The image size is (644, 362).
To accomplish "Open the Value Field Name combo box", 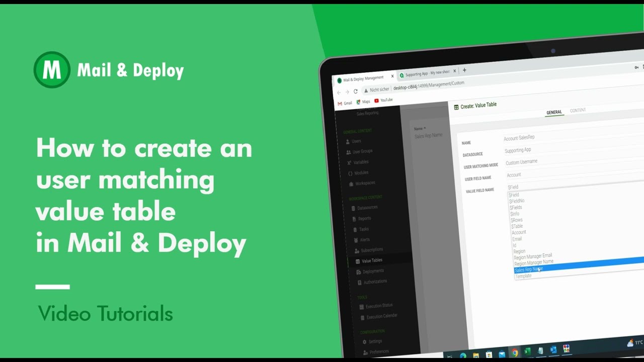I will (x=575, y=186).
